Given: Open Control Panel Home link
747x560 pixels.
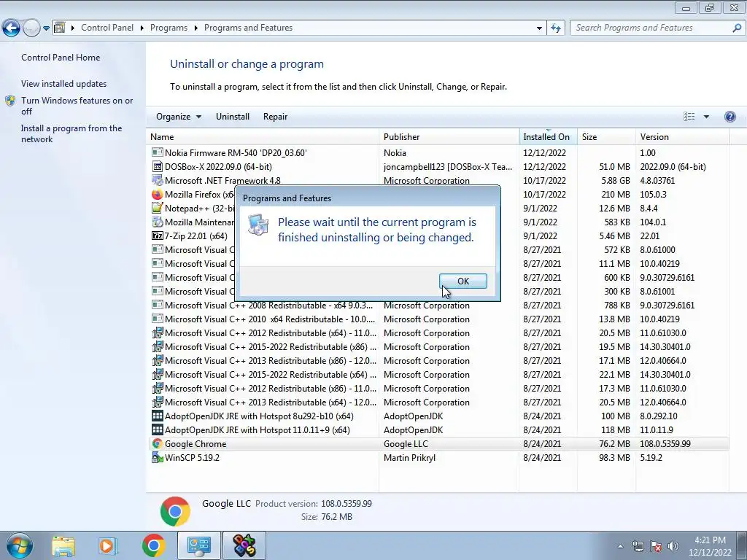Looking at the screenshot, I should tap(61, 57).
